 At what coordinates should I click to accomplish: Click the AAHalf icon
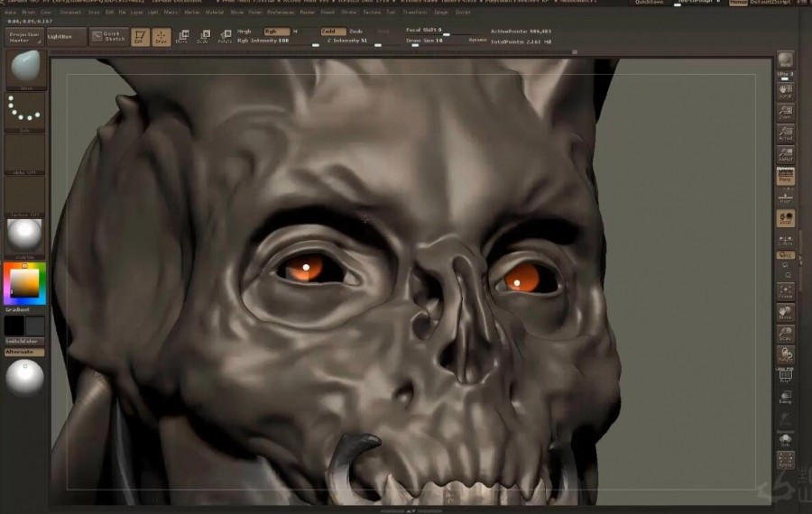(786, 154)
